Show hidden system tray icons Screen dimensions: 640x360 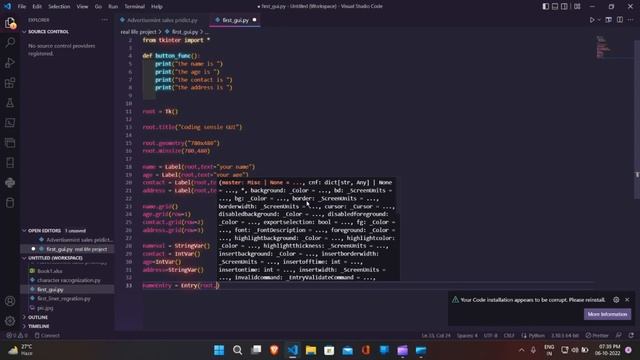[522, 350]
